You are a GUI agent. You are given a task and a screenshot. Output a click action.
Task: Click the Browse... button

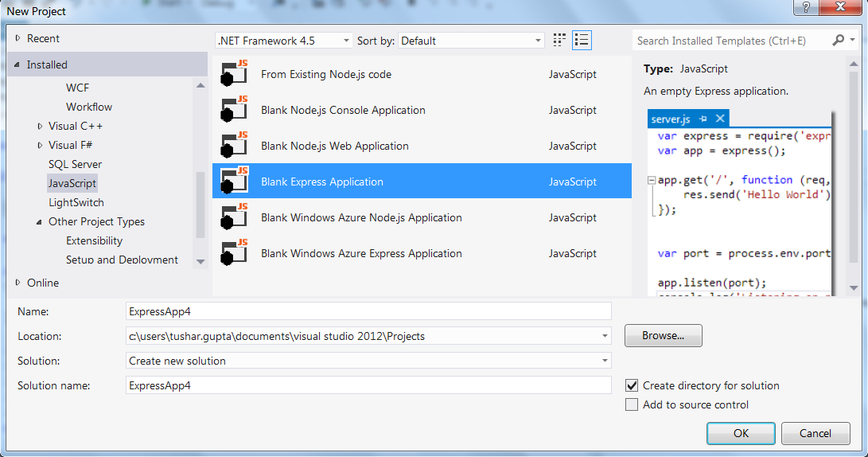tap(664, 336)
